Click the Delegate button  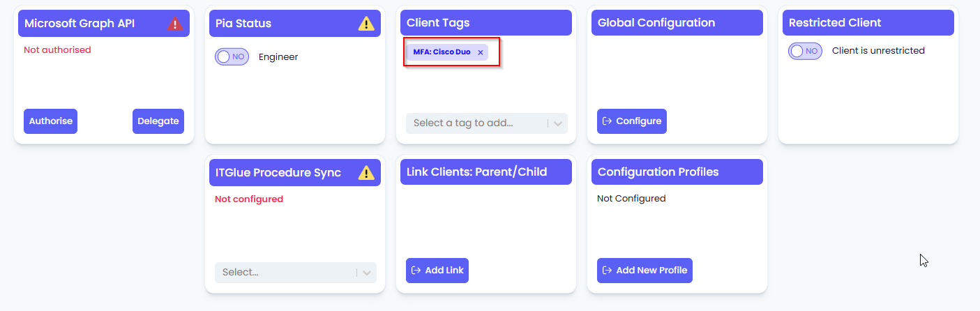click(x=158, y=121)
